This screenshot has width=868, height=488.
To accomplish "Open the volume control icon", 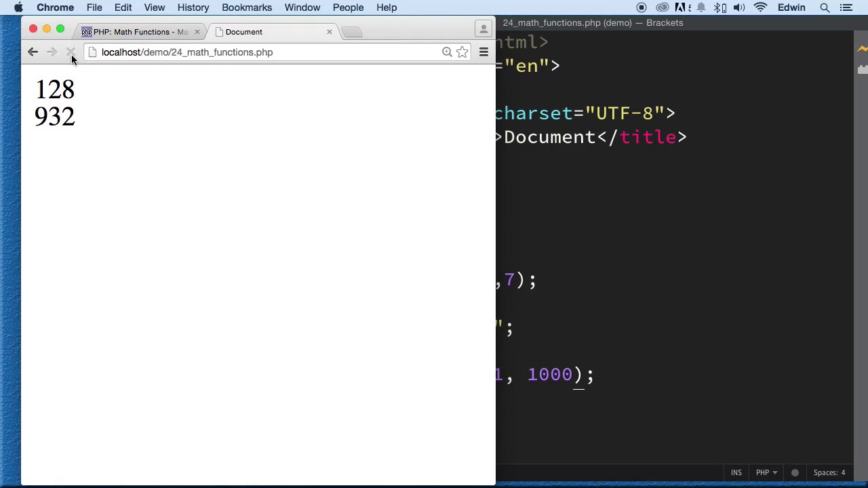I will point(740,7).
